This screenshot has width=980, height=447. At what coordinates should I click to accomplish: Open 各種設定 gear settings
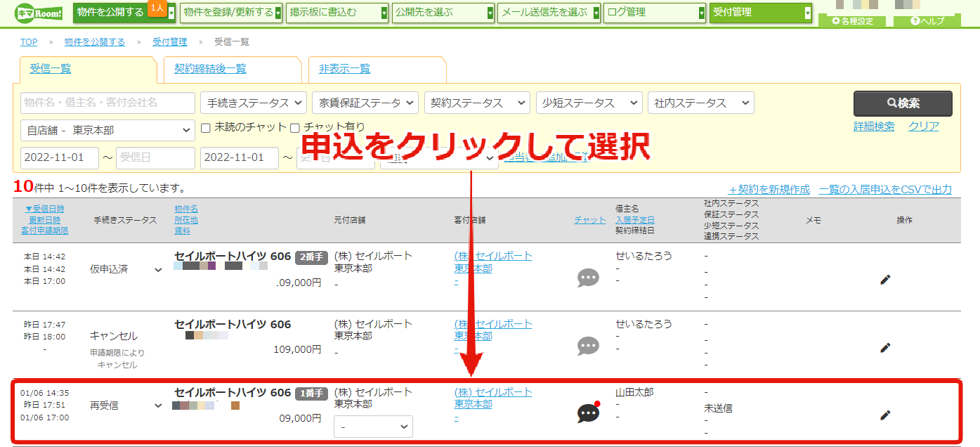tap(852, 21)
